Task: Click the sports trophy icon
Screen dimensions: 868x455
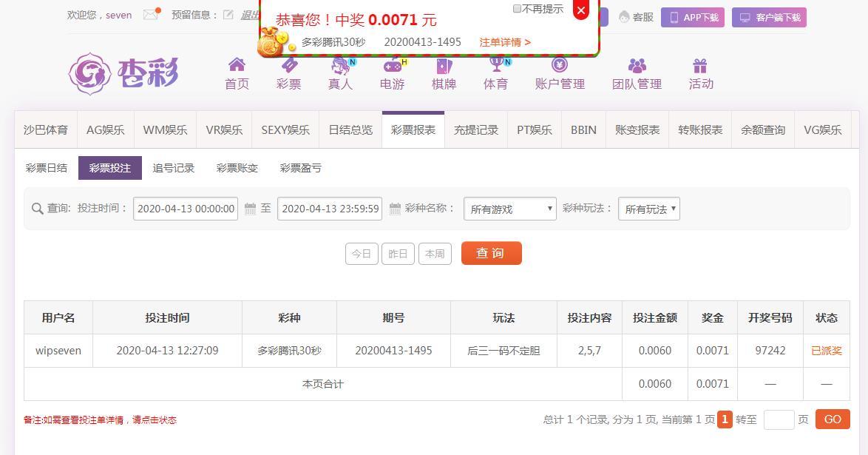Action: click(495, 66)
